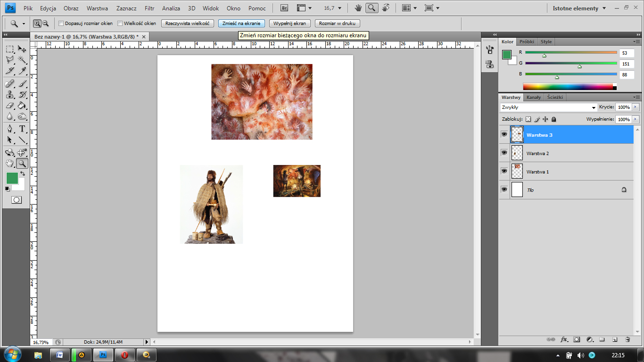
Task: Hide Warstwa 1 layer visibility
Action: tap(504, 171)
